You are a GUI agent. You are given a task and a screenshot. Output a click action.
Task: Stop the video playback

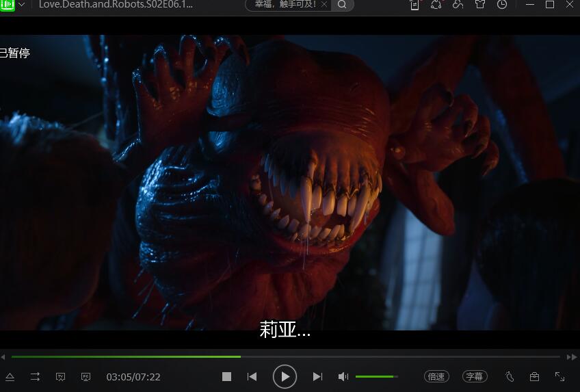[x=227, y=377]
